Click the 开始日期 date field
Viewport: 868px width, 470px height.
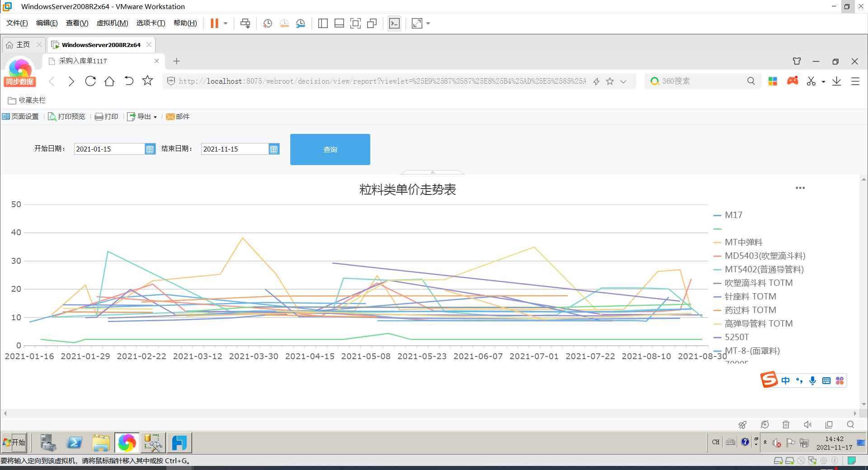pyautogui.click(x=109, y=149)
